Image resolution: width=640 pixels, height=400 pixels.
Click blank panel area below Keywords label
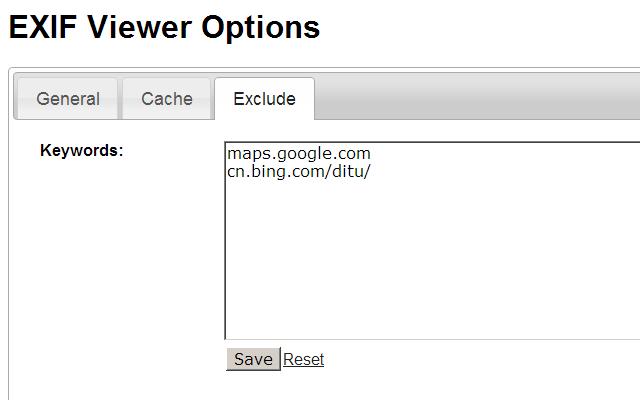point(110,260)
